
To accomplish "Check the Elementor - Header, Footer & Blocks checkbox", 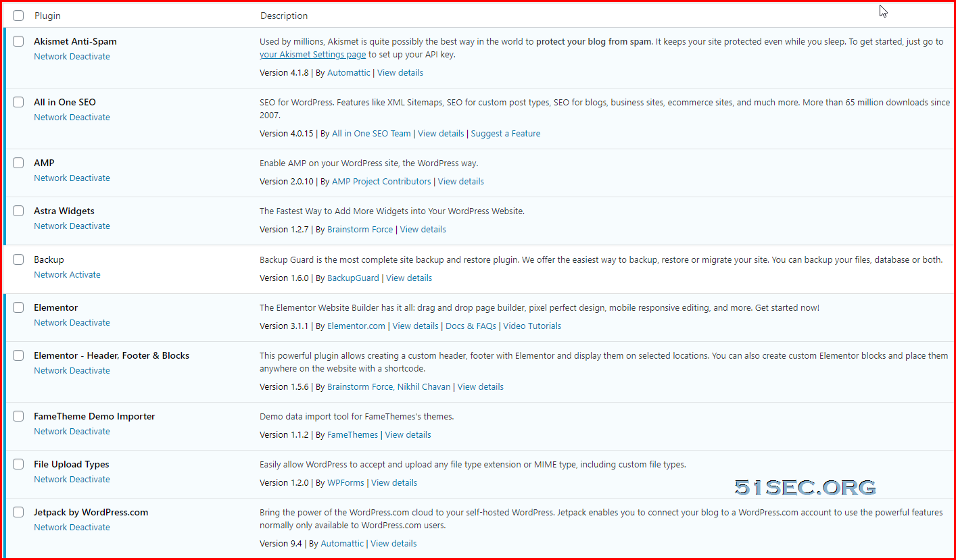I will (18, 355).
